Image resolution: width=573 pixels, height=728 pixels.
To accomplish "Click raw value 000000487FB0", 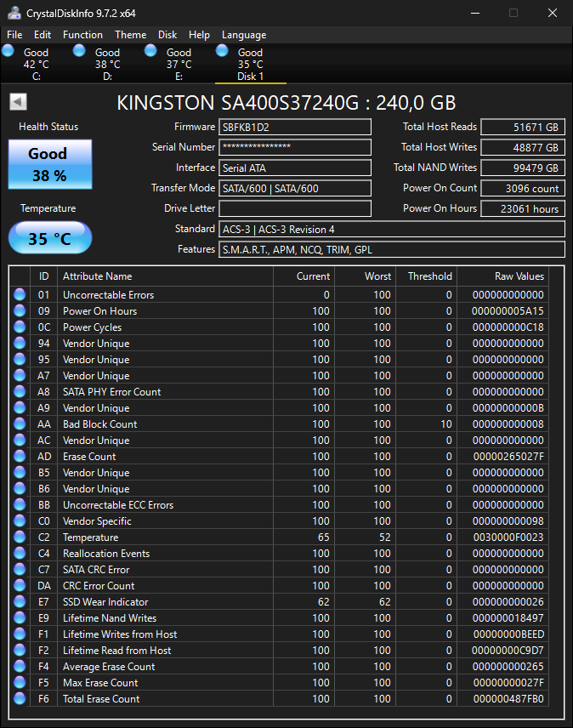I will pyautogui.click(x=508, y=698).
